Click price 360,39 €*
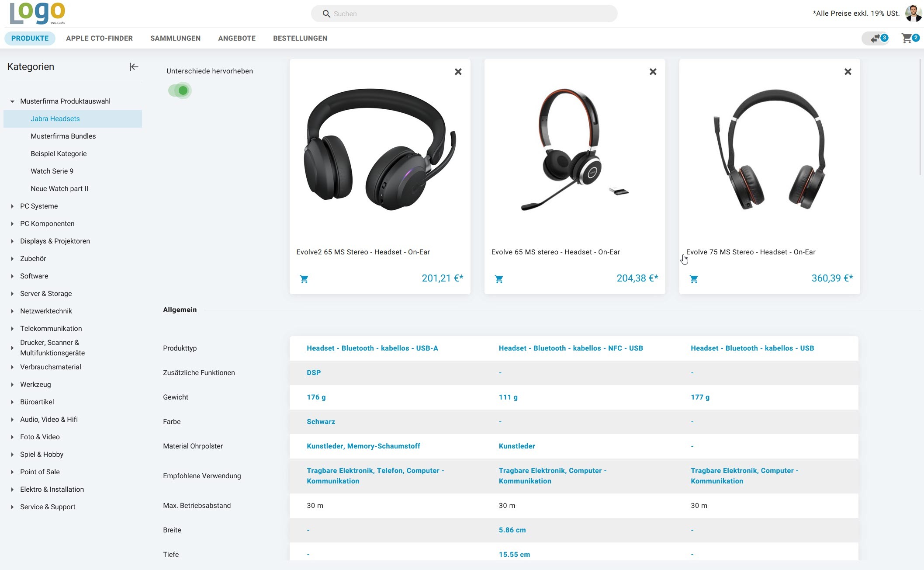The image size is (924, 570). [x=832, y=278]
